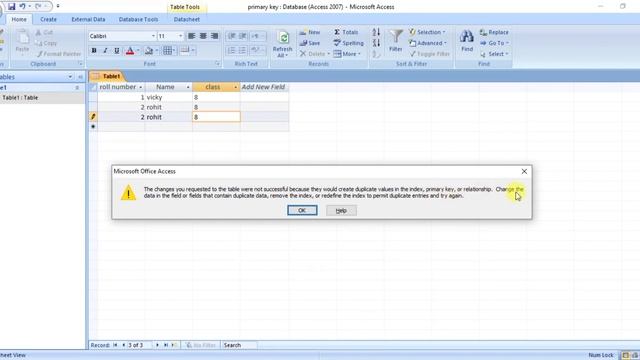Switch to the Home ribbon tab
Image resolution: width=640 pixels, height=360 pixels.
pyautogui.click(x=19, y=19)
